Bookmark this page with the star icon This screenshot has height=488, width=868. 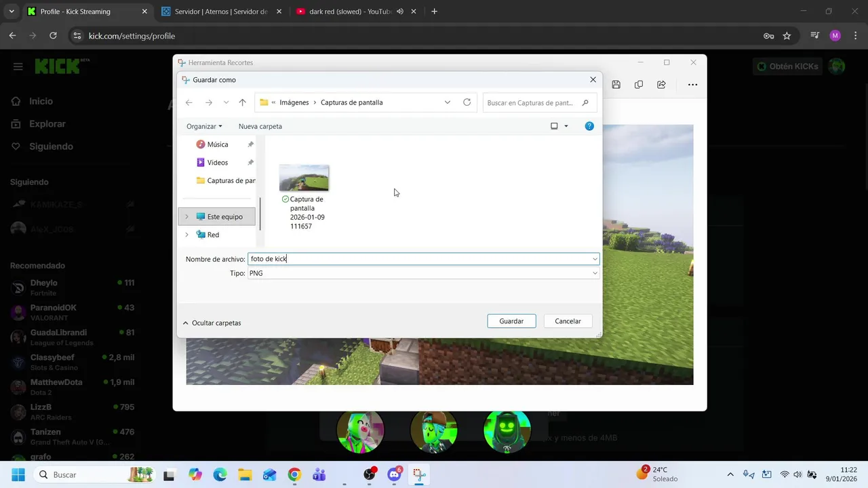[787, 36]
